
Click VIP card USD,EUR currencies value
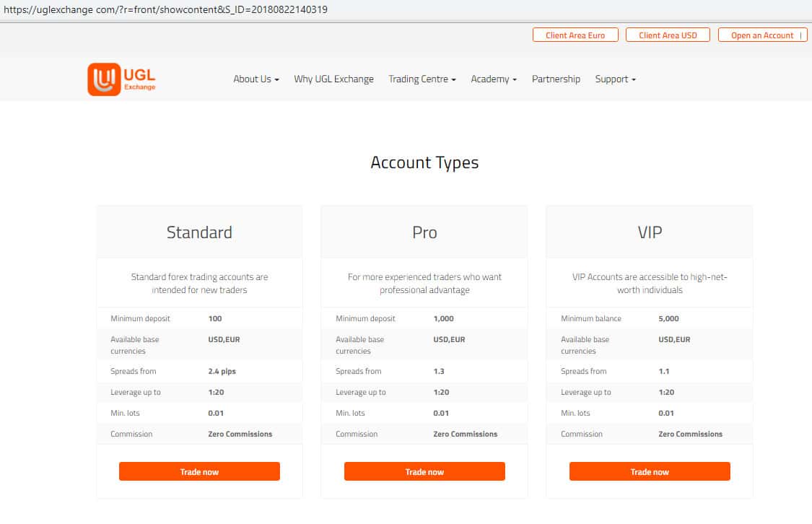click(x=674, y=340)
